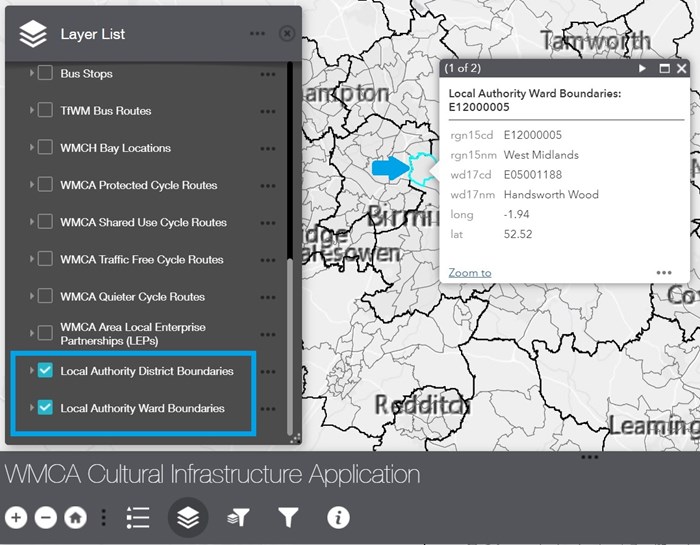
Task: Check WMCA Protected Cycle Routes layer
Action: tap(45, 185)
